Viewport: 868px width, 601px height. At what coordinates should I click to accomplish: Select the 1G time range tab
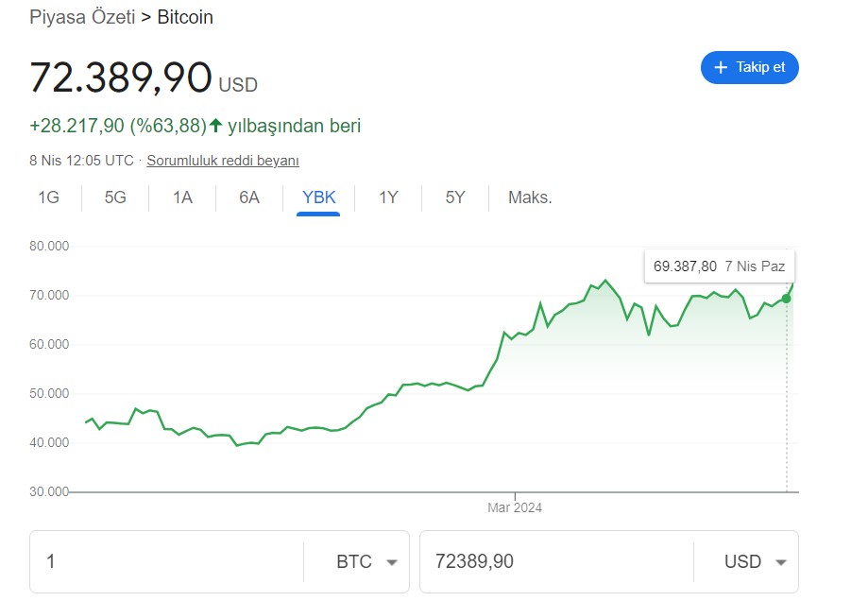point(48,197)
